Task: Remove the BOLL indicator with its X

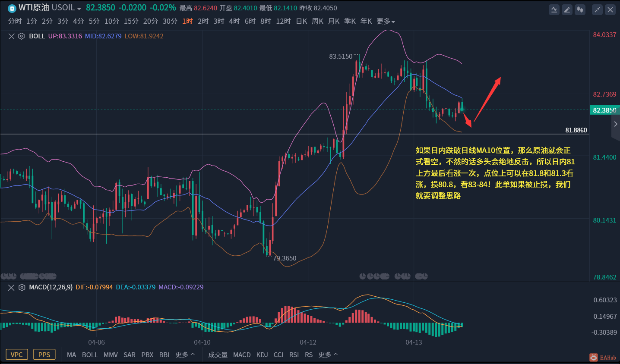Action: click(x=12, y=36)
